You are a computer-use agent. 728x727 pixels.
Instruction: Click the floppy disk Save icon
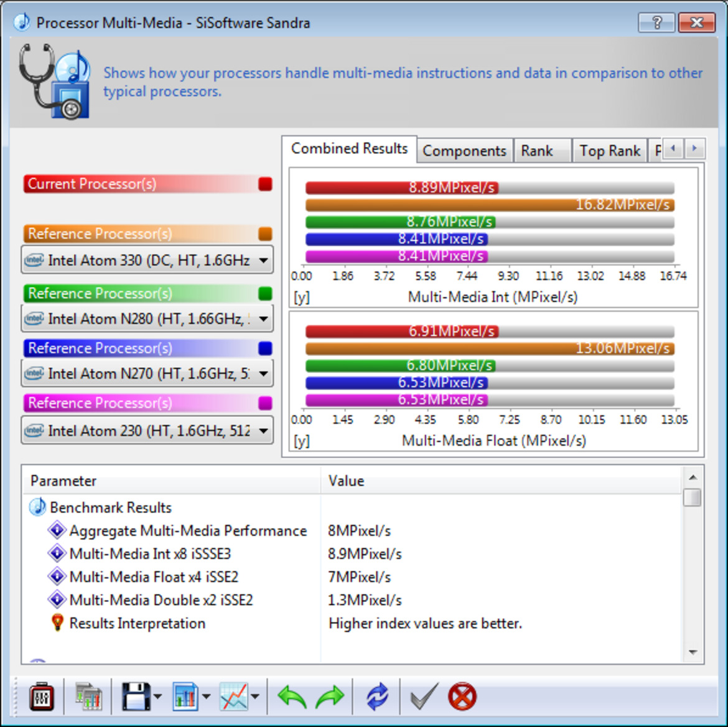pyautogui.click(x=136, y=697)
